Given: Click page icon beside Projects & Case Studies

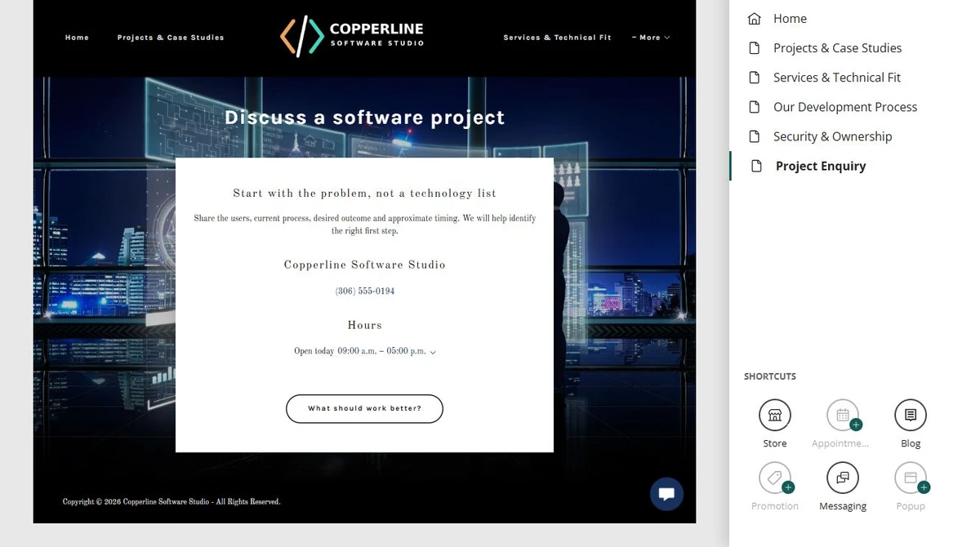Looking at the screenshot, I should (755, 48).
